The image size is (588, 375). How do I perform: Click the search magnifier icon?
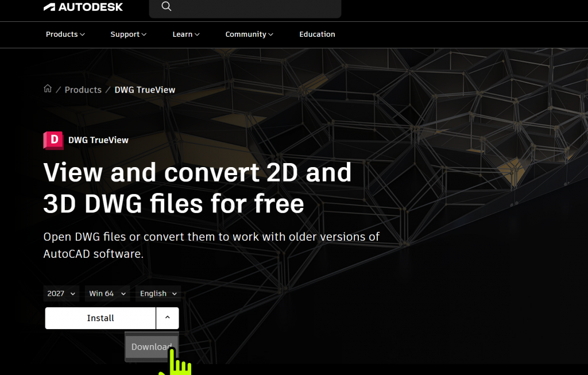click(x=167, y=6)
